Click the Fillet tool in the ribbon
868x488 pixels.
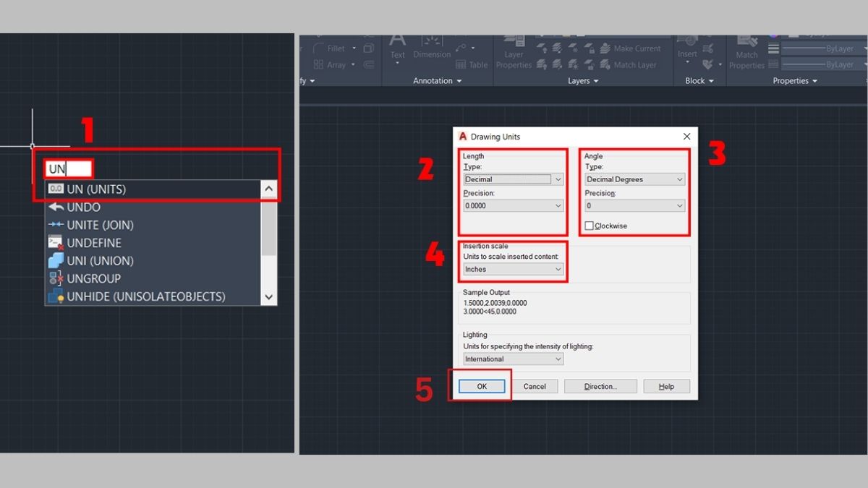pyautogui.click(x=330, y=48)
